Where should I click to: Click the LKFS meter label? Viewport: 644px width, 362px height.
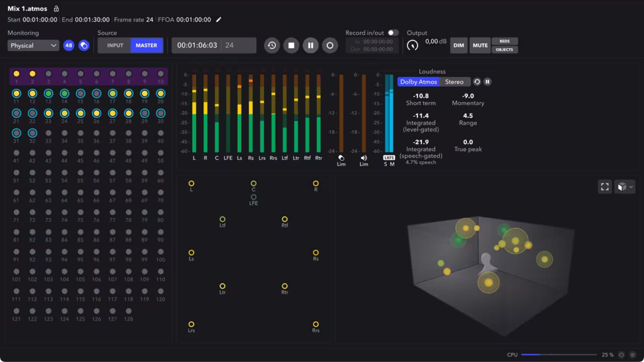(389, 158)
